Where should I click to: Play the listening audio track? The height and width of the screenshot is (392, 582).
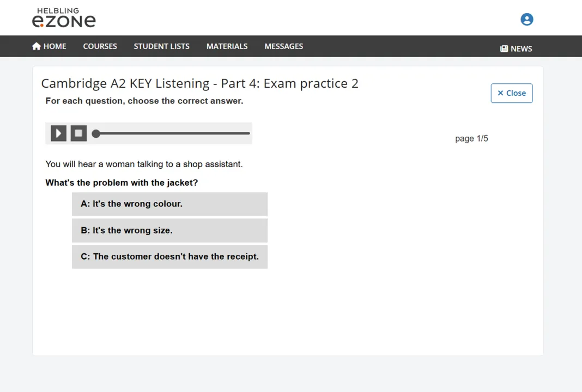tap(58, 133)
